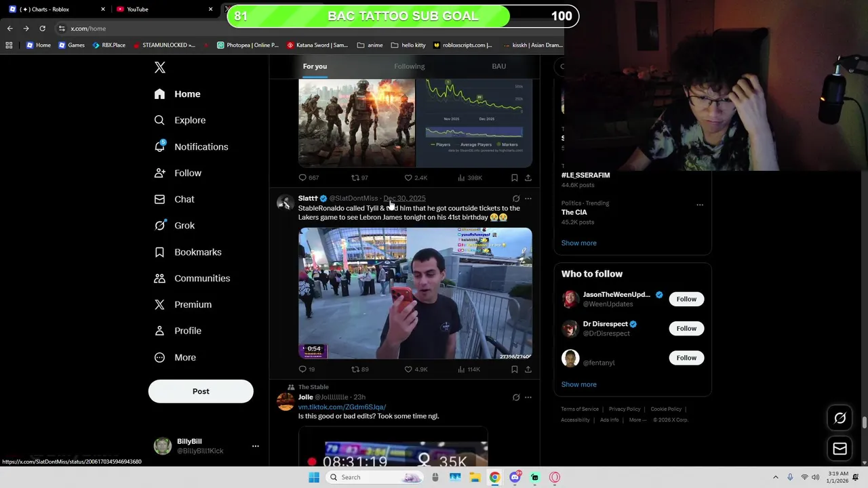The height and width of the screenshot is (488, 868).
Task: Open Grok explain icon on Jolle's post
Action: click(x=516, y=397)
